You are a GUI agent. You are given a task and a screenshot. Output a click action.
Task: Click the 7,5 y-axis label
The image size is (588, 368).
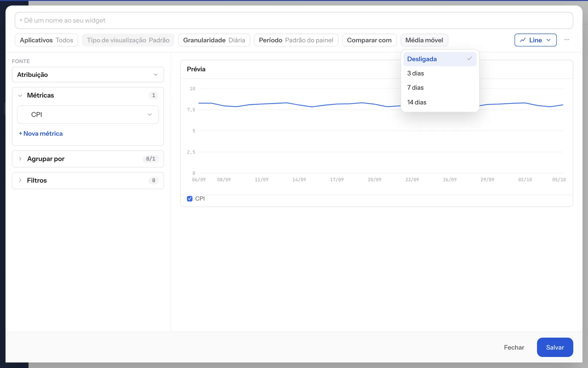[191, 110]
